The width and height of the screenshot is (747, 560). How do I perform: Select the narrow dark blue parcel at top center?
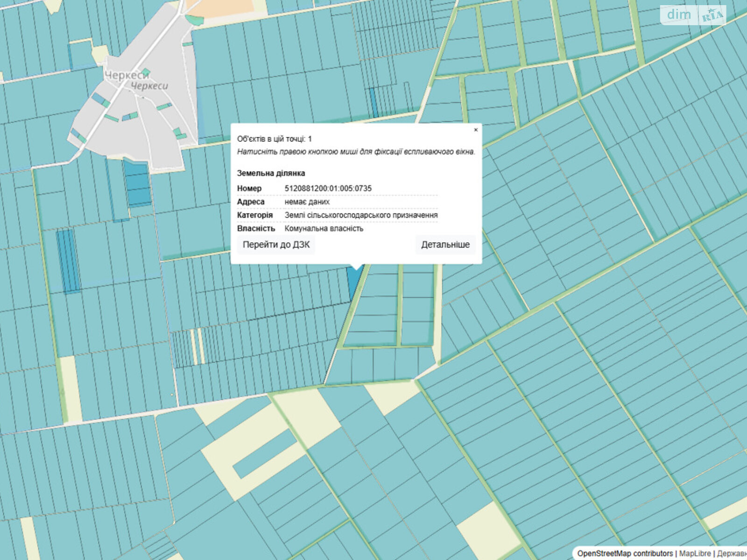(374, 103)
